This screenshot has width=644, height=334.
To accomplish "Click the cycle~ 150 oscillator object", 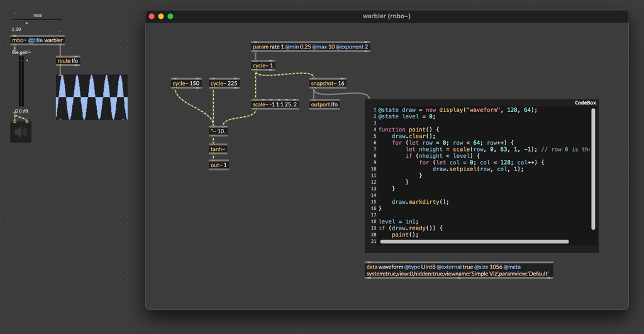I will tap(186, 83).
